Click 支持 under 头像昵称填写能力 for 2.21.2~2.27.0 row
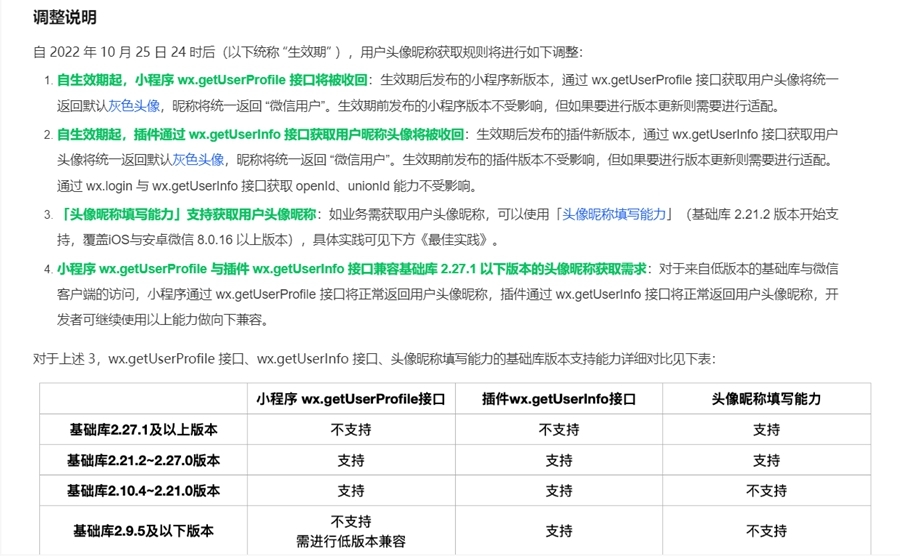Image resolution: width=900 pixels, height=556 pixels. (766, 460)
